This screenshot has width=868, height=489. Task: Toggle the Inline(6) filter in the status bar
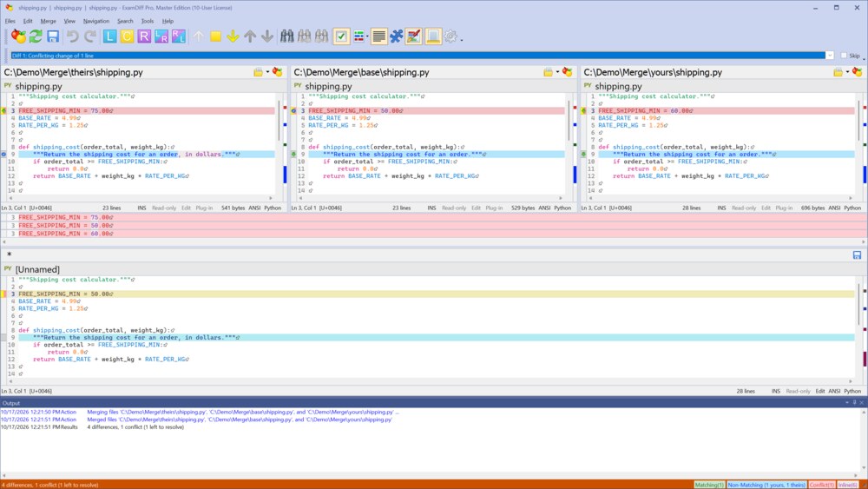(847, 485)
